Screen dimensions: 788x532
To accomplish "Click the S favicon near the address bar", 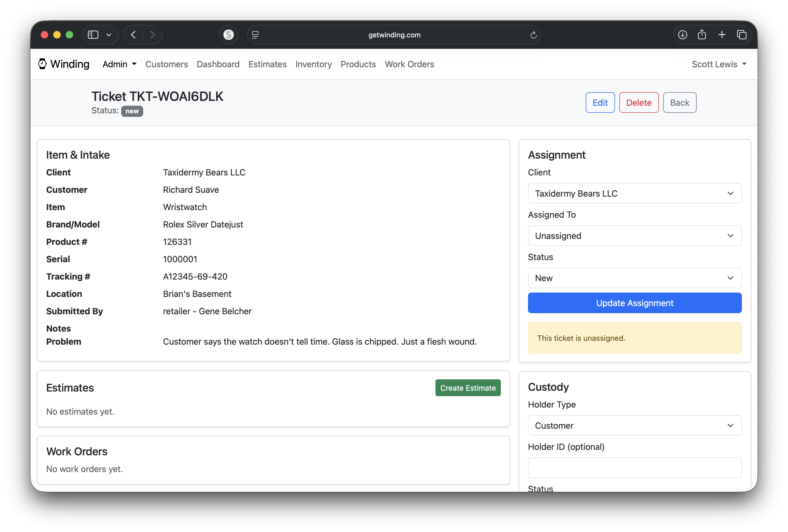I will 228,34.
